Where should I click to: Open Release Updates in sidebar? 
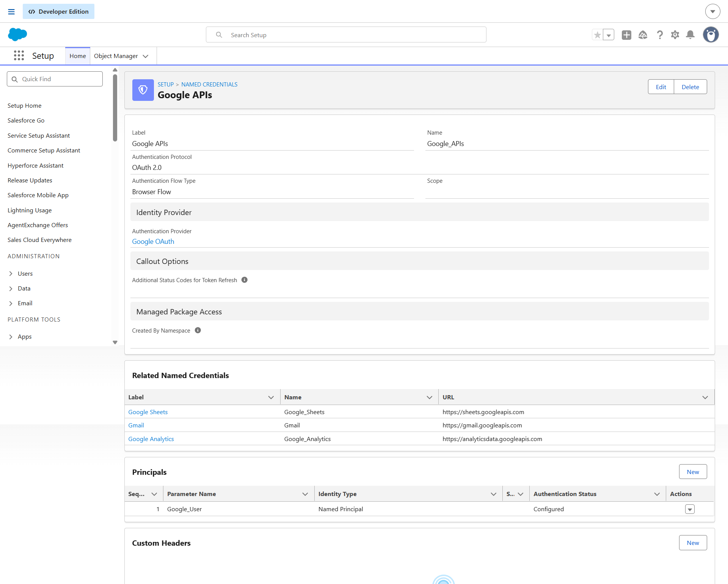point(30,181)
